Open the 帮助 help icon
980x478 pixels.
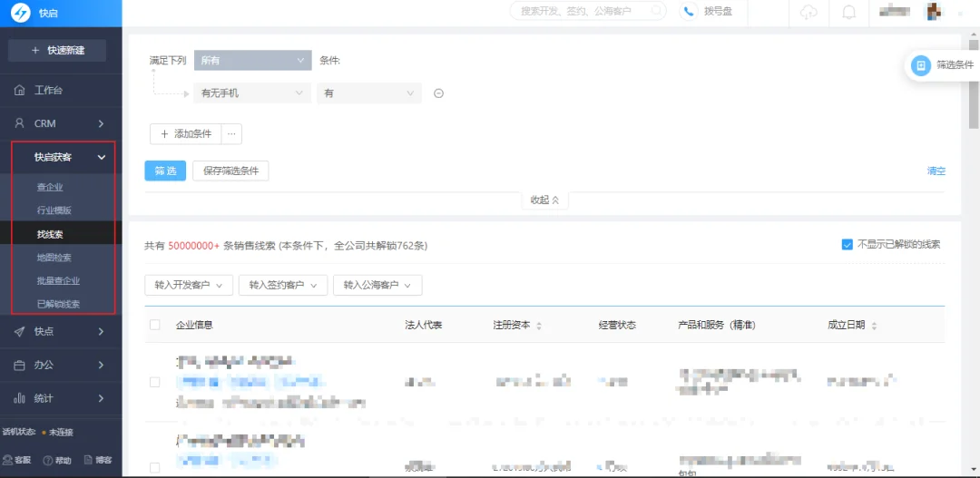click(47, 461)
